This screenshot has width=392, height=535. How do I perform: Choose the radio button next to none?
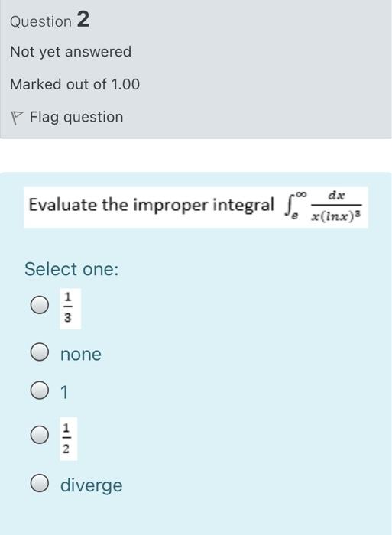(40, 352)
